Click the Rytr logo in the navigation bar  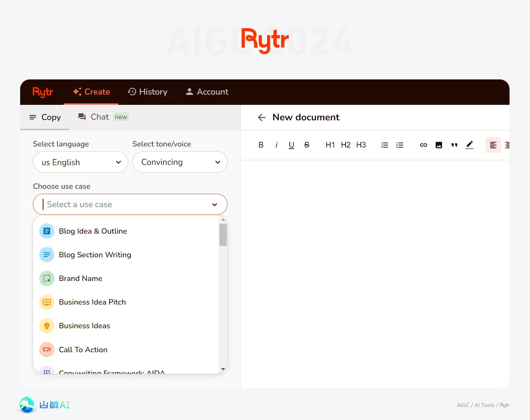pos(43,92)
